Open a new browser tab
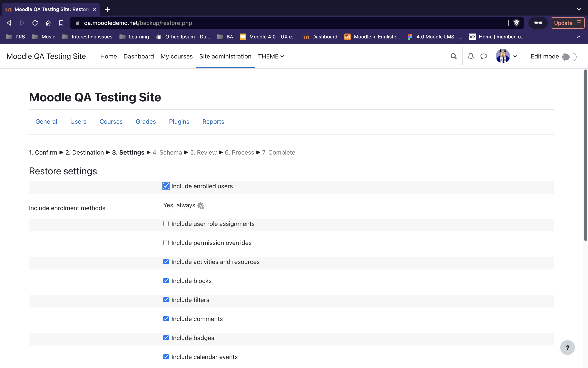This screenshot has width=588, height=368. 108,9
